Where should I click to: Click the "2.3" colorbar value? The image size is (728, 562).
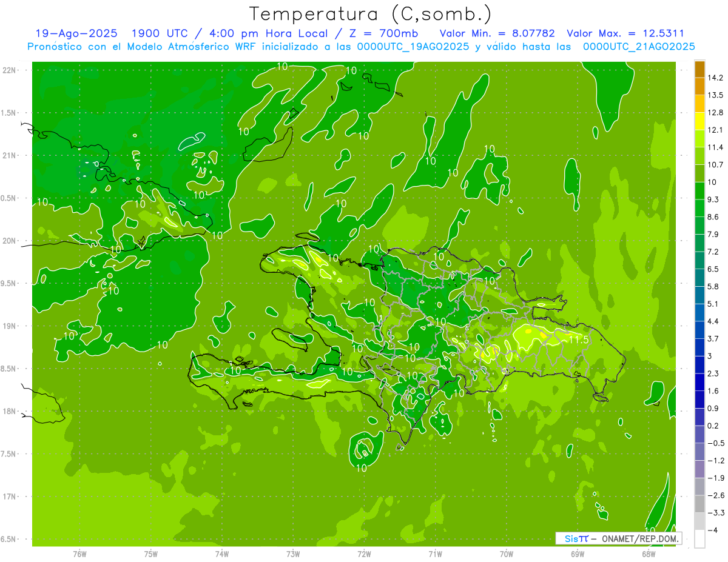713,373
